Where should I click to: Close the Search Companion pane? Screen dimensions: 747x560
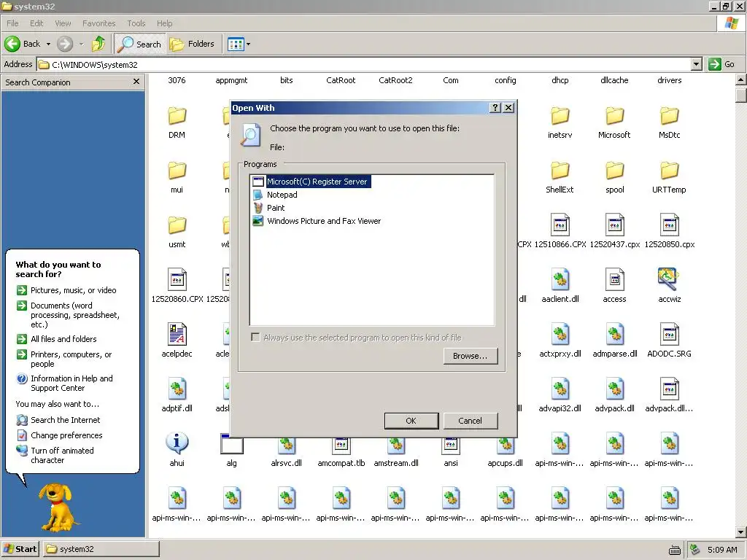(x=136, y=82)
